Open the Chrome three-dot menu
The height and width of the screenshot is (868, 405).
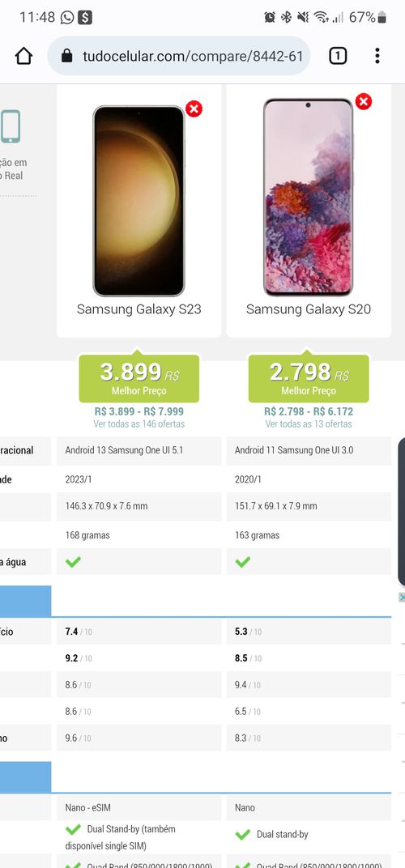377,56
